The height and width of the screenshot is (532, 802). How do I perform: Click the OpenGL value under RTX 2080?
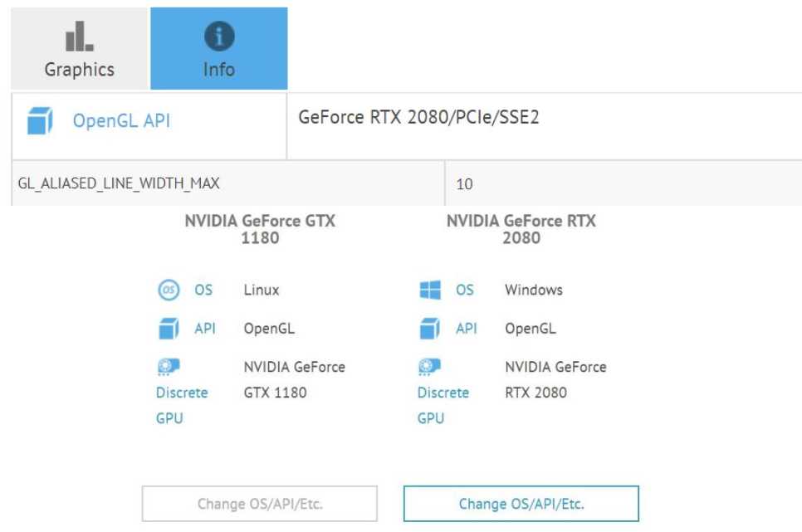[531, 329]
